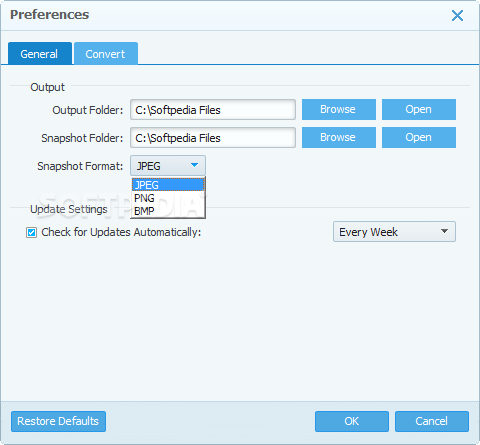Screen dimensions: 480x445
Task: Browse for the Output Folder
Action: click(339, 109)
